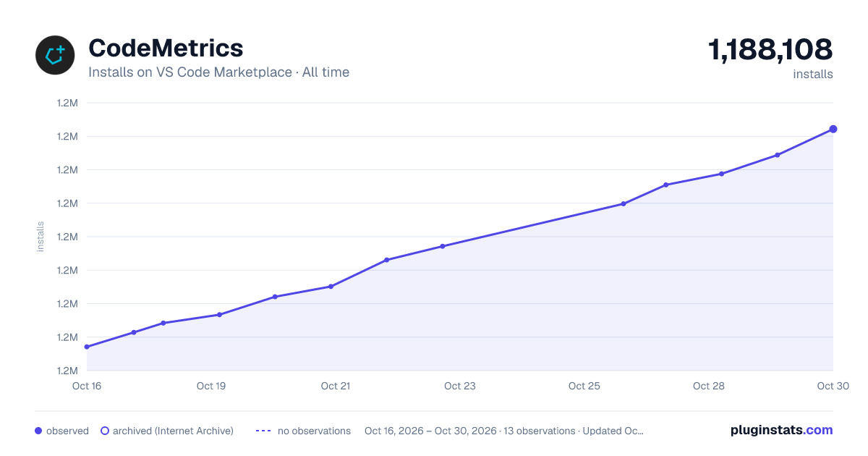The height and width of the screenshot is (456, 868).
Task: Click the Oct 25 axis label
Action: coord(584,386)
